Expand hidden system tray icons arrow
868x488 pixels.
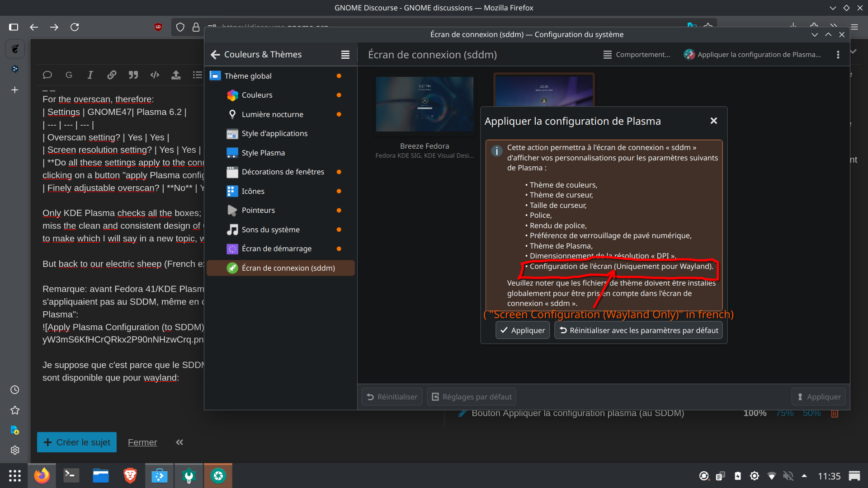804,476
